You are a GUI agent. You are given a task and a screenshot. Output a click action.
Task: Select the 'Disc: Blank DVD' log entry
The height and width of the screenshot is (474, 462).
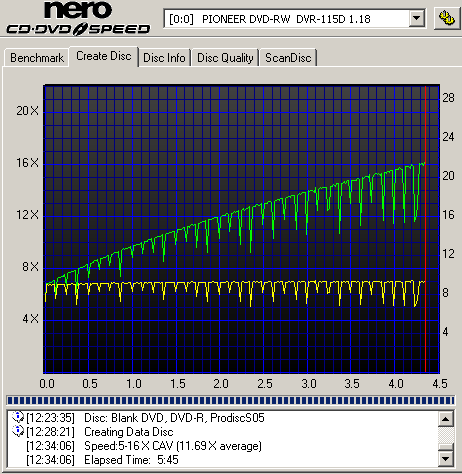coord(174,418)
